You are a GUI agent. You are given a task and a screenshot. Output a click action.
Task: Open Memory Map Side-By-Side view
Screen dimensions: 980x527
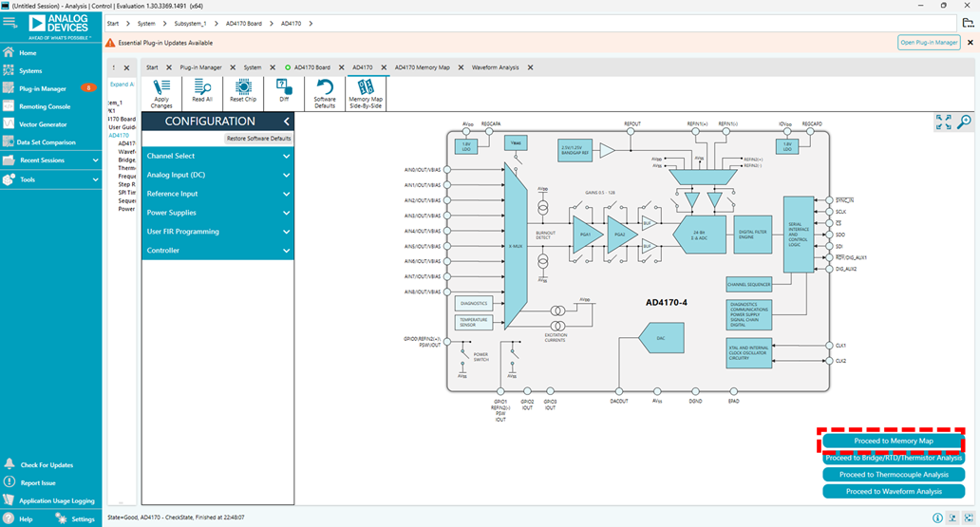[366, 92]
